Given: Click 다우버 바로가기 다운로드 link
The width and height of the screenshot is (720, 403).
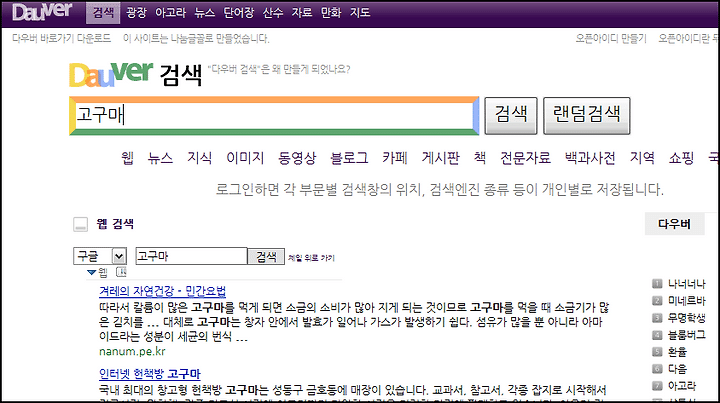Looking at the screenshot, I should [62, 38].
